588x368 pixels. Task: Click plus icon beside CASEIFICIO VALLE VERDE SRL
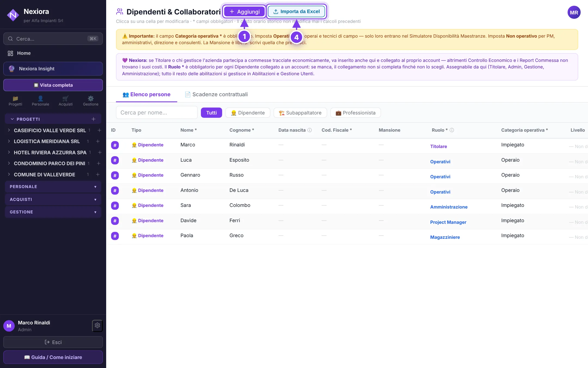tap(99, 130)
